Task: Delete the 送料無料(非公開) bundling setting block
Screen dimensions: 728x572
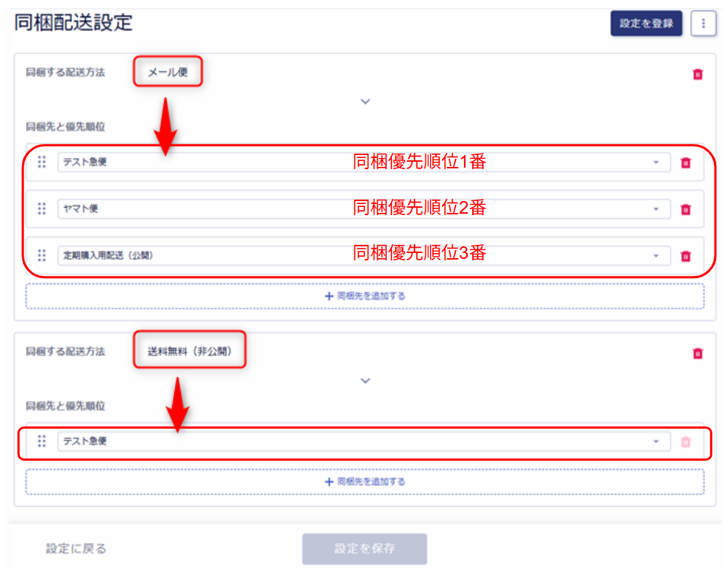Action: tap(698, 354)
